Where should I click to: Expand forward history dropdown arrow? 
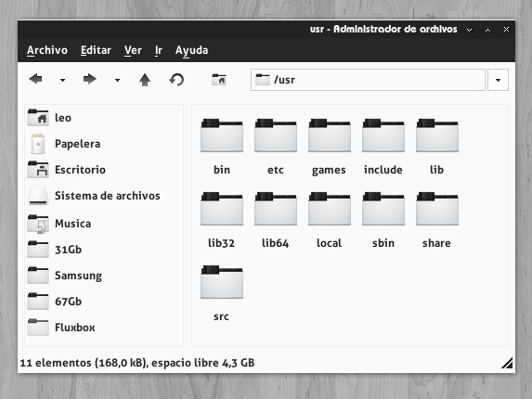[117, 81]
